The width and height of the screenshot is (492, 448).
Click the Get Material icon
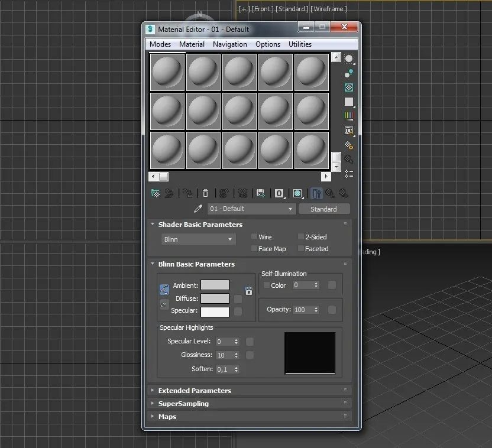coord(156,193)
